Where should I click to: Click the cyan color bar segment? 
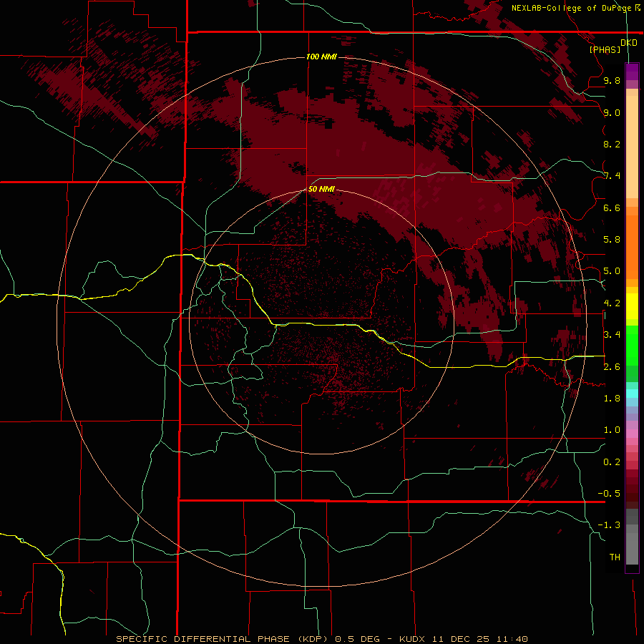(632, 394)
